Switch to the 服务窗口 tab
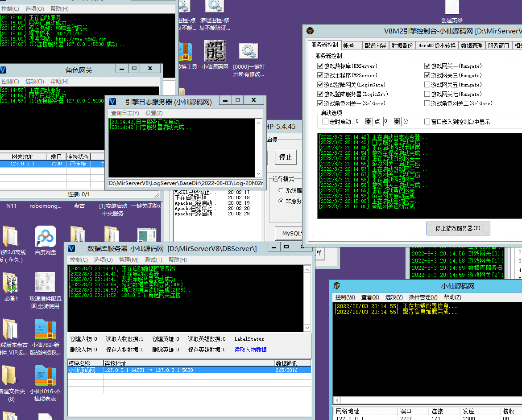 coord(498,45)
